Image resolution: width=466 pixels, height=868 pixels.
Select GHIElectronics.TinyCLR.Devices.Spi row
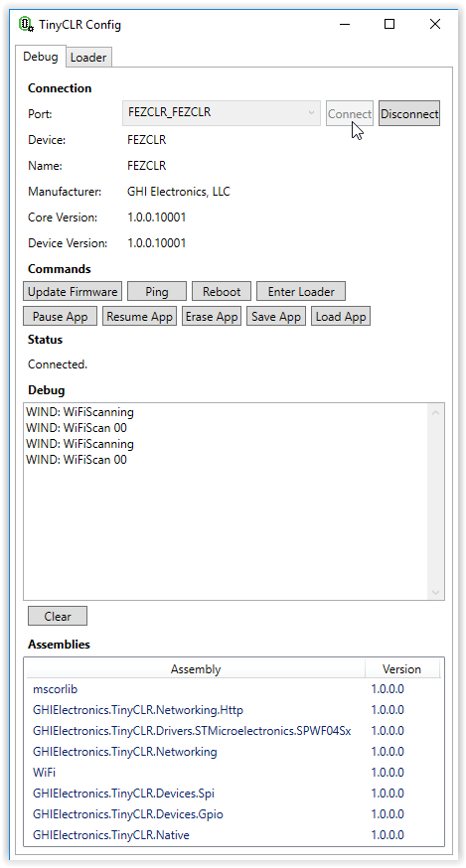[x=233, y=794]
